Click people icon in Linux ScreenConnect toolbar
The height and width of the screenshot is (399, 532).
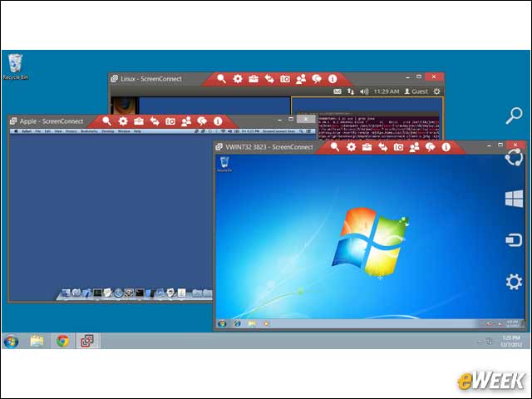coord(301,79)
